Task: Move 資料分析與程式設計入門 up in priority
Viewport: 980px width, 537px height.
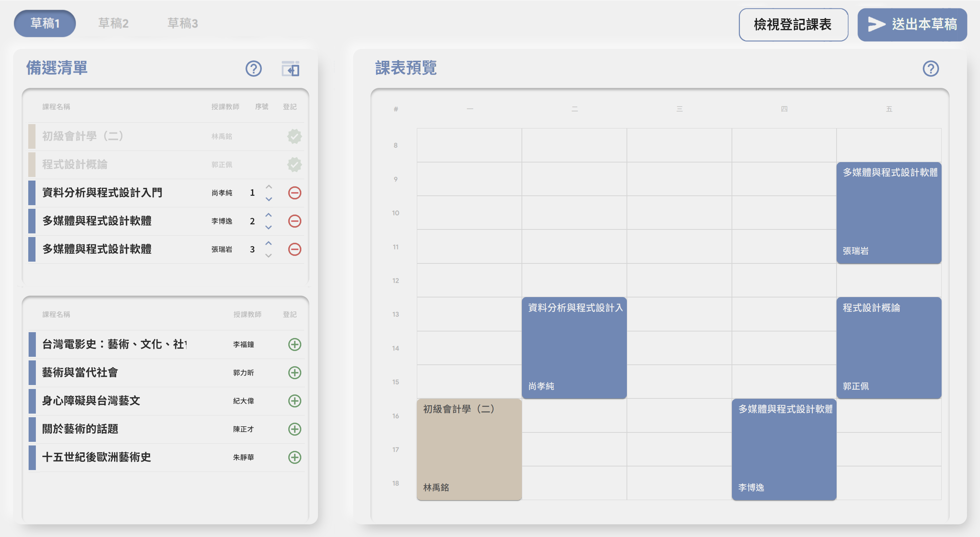Action: [x=269, y=187]
